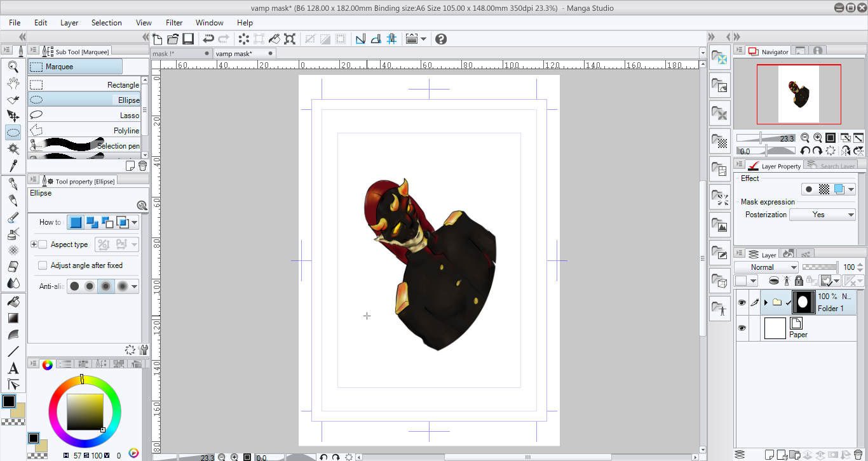Hide the Folder 1 layer eye
The image size is (868, 461).
coord(742,303)
